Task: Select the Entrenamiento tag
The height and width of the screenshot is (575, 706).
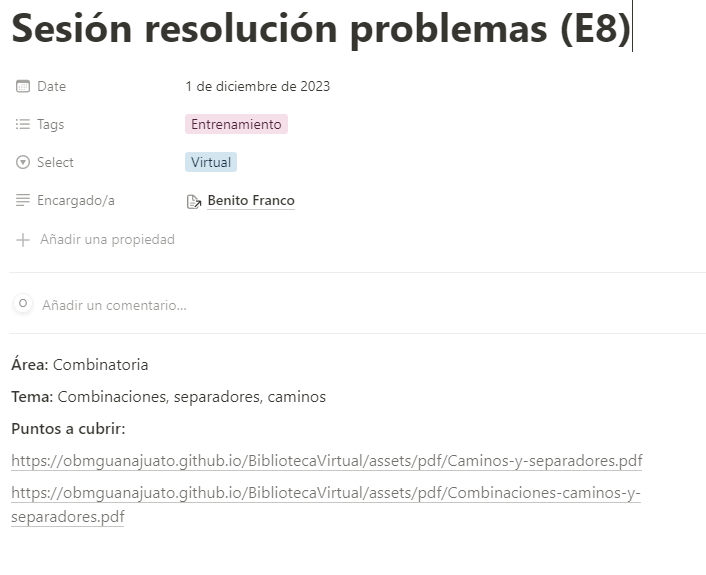Action: click(x=236, y=124)
